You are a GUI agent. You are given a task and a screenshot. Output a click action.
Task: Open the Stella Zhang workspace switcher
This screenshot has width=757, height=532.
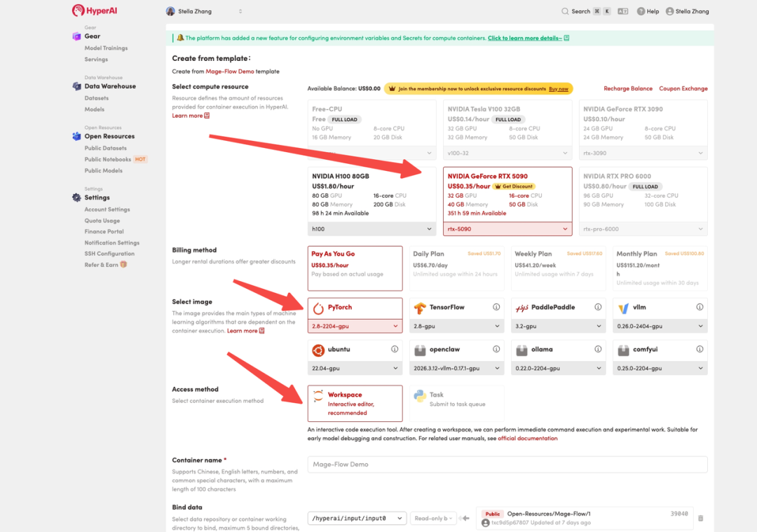click(204, 11)
